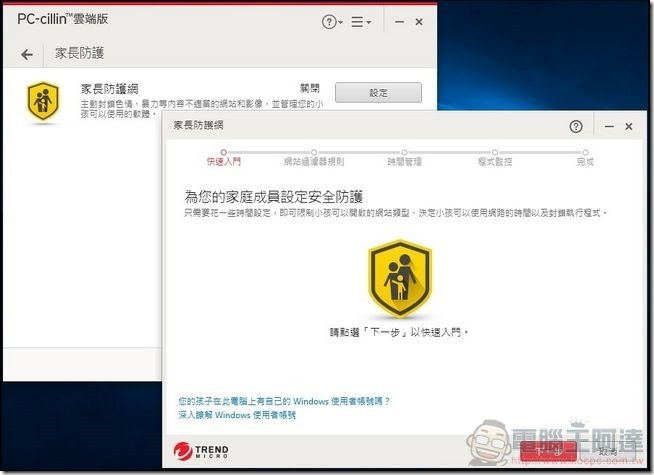
Task: Click the help icon in 家長防護網 wizard
Action: (x=576, y=126)
